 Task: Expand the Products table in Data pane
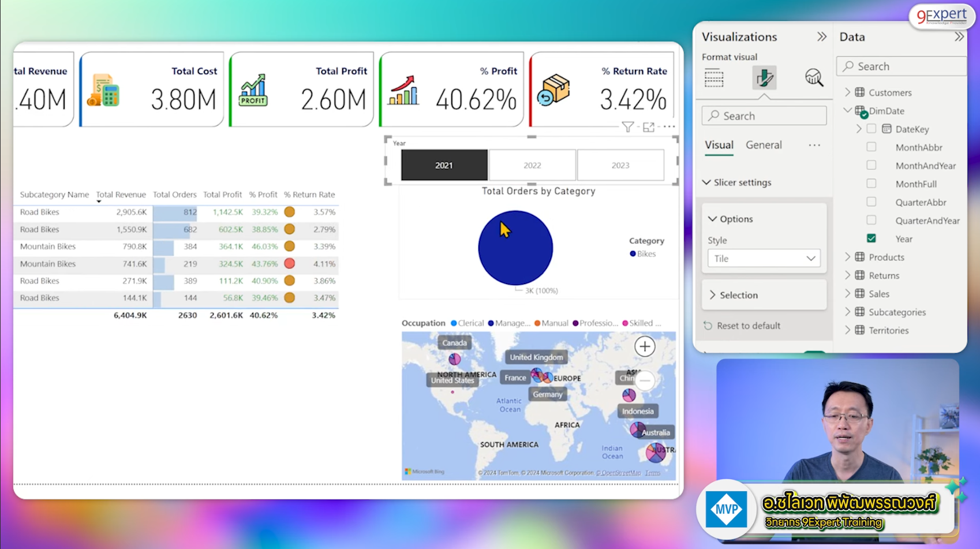coord(847,257)
